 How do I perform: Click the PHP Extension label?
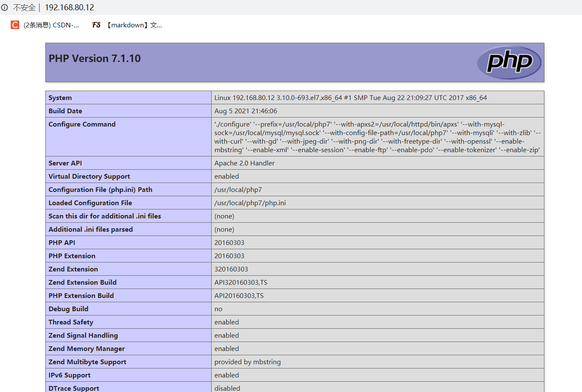(x=72, y=256)
